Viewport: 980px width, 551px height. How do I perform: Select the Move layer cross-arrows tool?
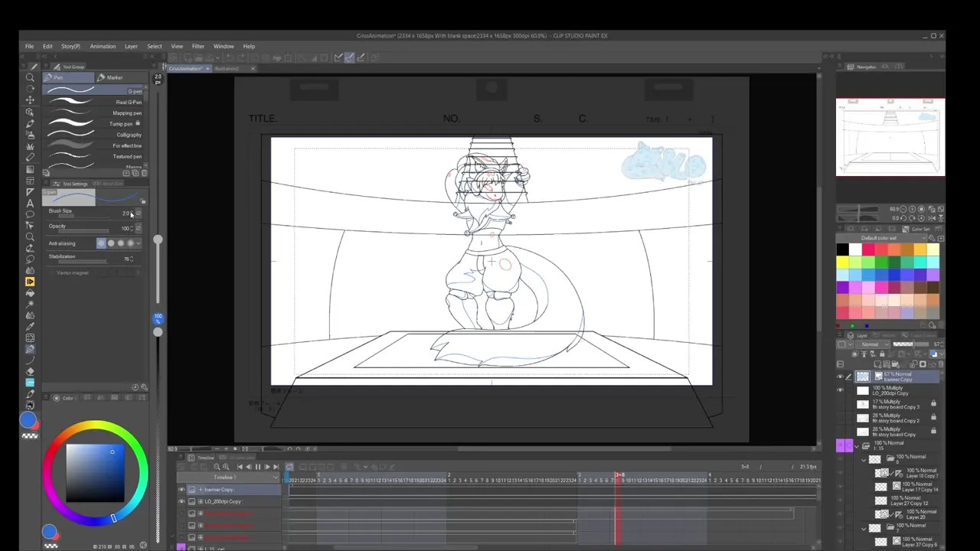(30, 99)
